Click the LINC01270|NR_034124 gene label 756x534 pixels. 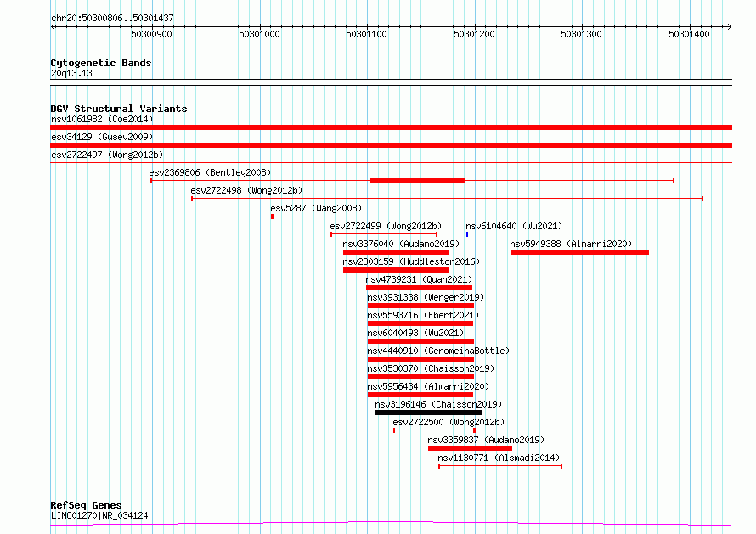pyautogui.click(x=99, y=515)
